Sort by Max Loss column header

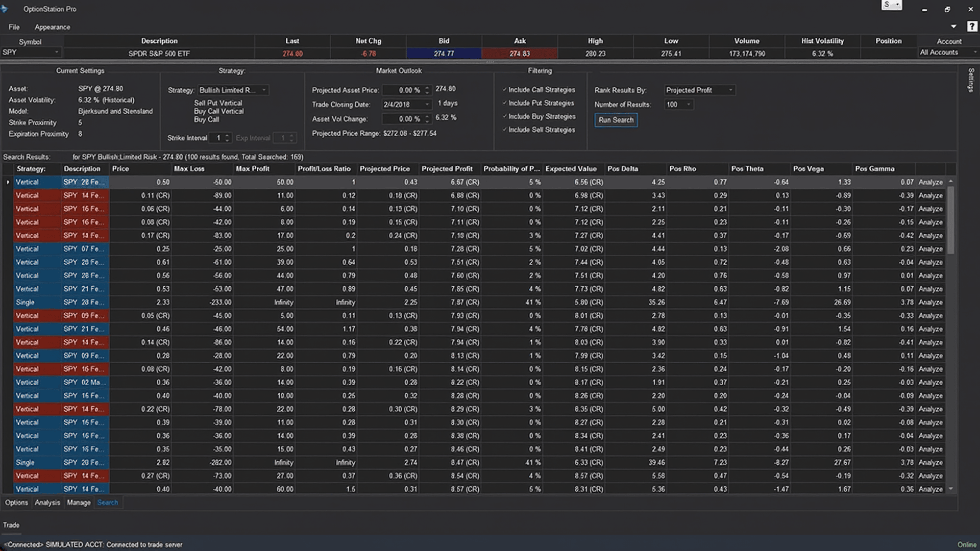coord(203,169)
